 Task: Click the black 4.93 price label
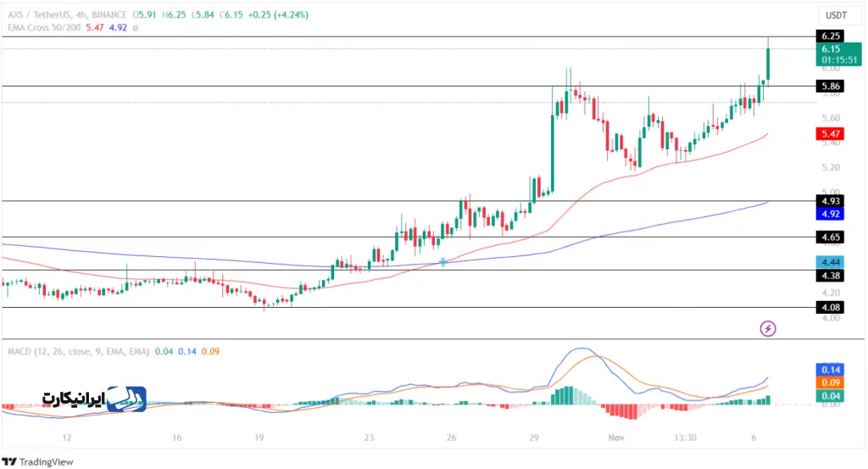coord(831,201)
